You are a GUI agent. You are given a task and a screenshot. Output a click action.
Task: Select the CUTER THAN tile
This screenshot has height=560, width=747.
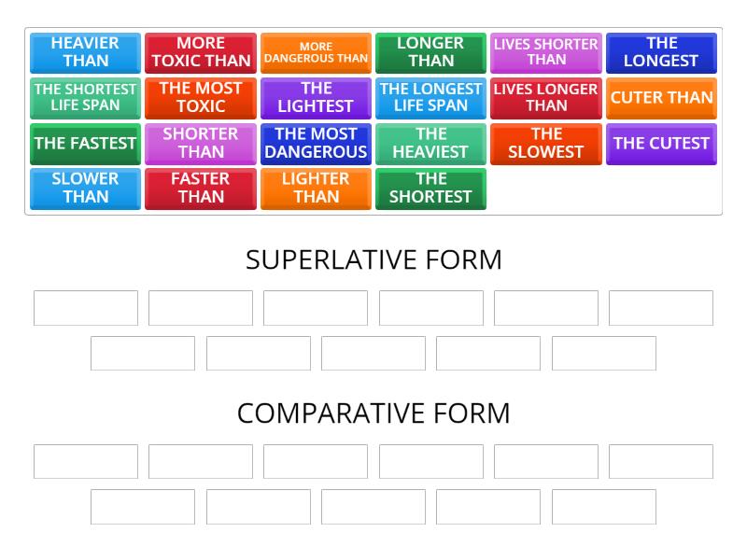click(661, 97)
